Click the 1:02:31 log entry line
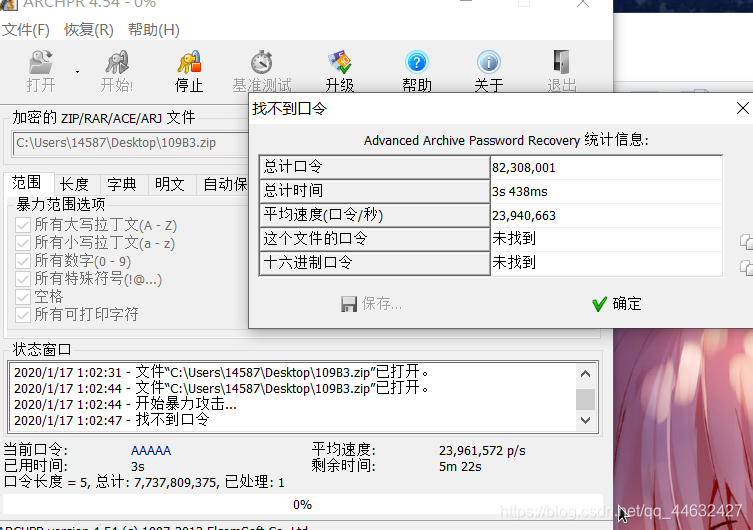 (x=221, y=372)
